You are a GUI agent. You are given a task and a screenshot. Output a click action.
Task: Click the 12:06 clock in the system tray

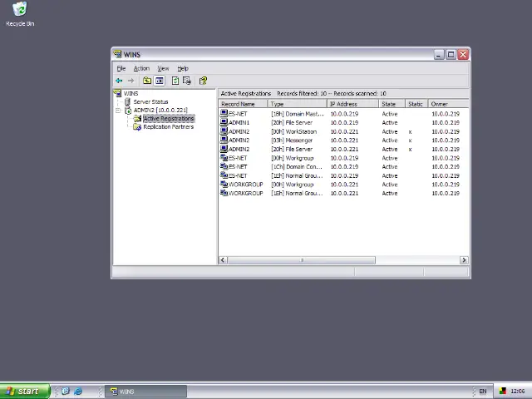pos(517,392)
